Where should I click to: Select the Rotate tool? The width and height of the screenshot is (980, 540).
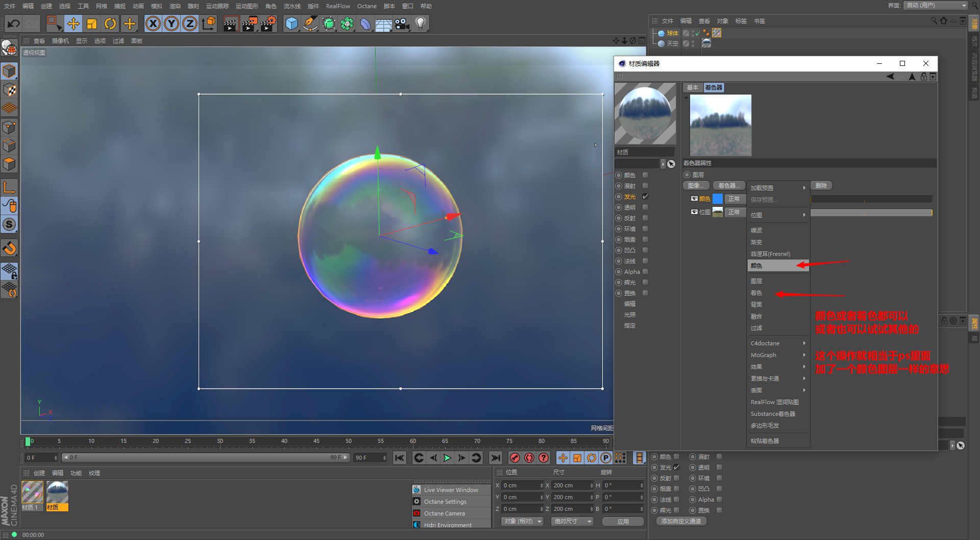click(x=110, y=24)
